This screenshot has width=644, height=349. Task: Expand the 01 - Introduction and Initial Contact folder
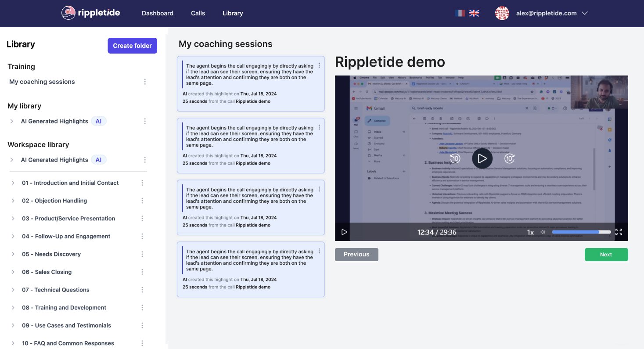click(x=13, y=183)
